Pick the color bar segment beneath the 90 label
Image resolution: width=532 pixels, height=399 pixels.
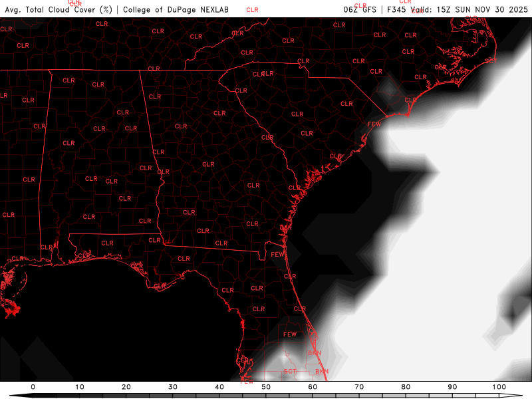point(464,396)
